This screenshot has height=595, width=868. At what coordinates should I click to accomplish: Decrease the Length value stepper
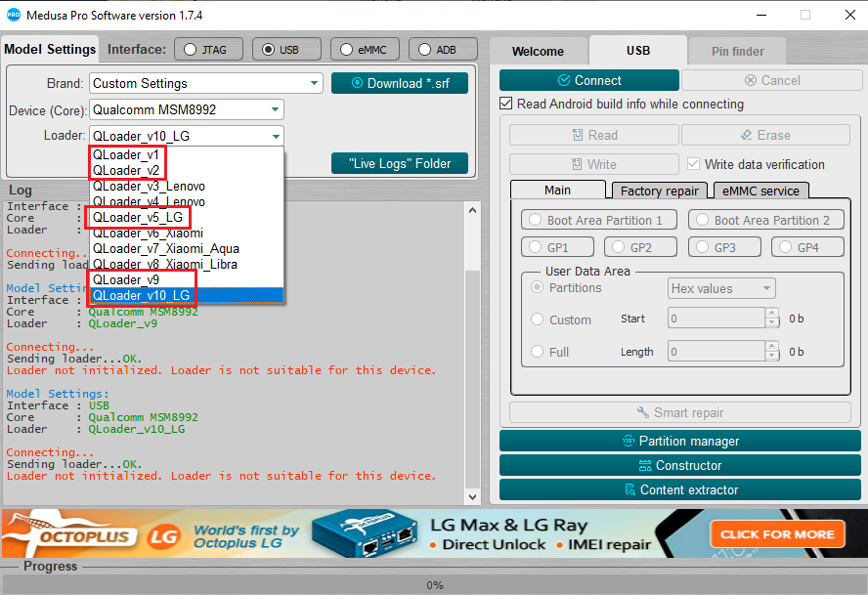point(771,357)
